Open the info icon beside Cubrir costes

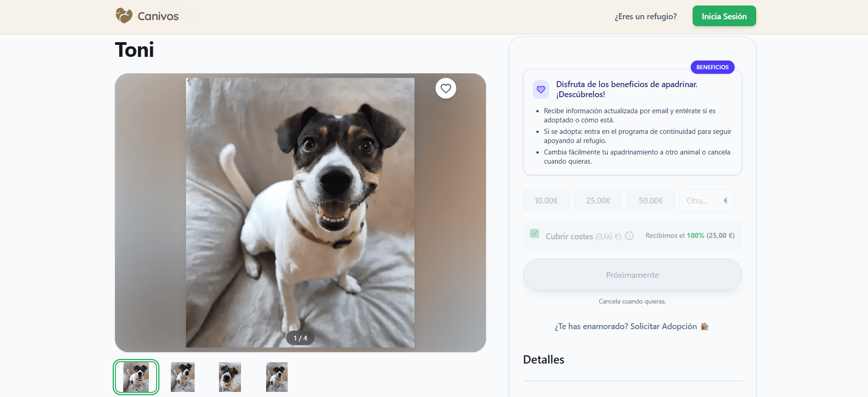coord(629,236)
